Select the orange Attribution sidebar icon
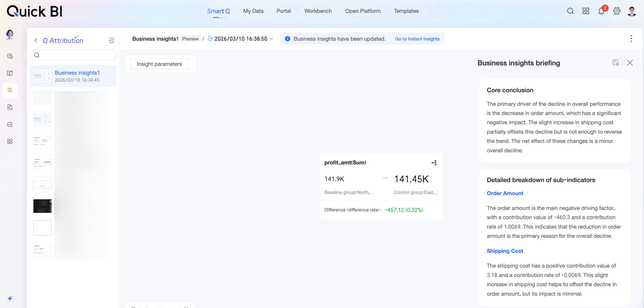This screenshot has height=308, width=644. 10,90
